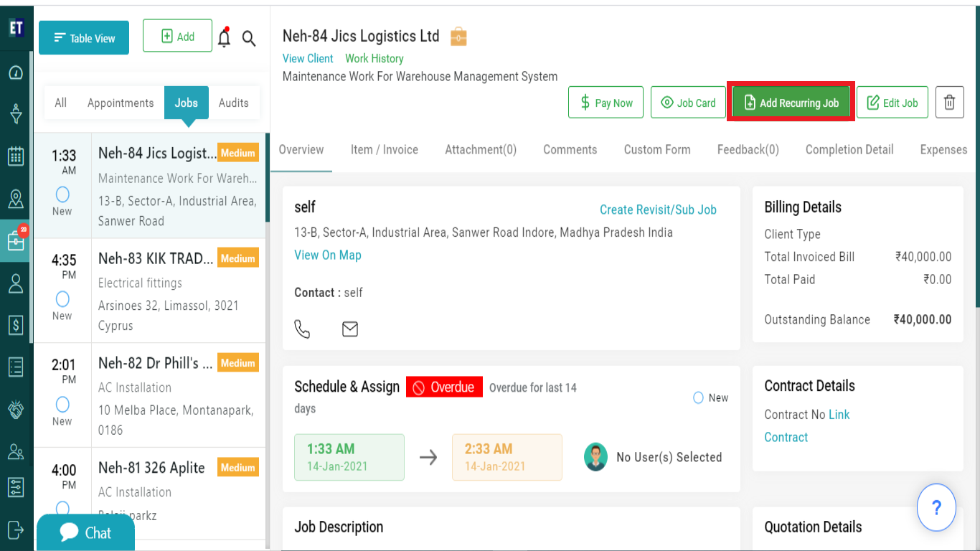Viewport: 980px width, 551px height.
Task: Click the Table View button
Action: coord(84,37)
